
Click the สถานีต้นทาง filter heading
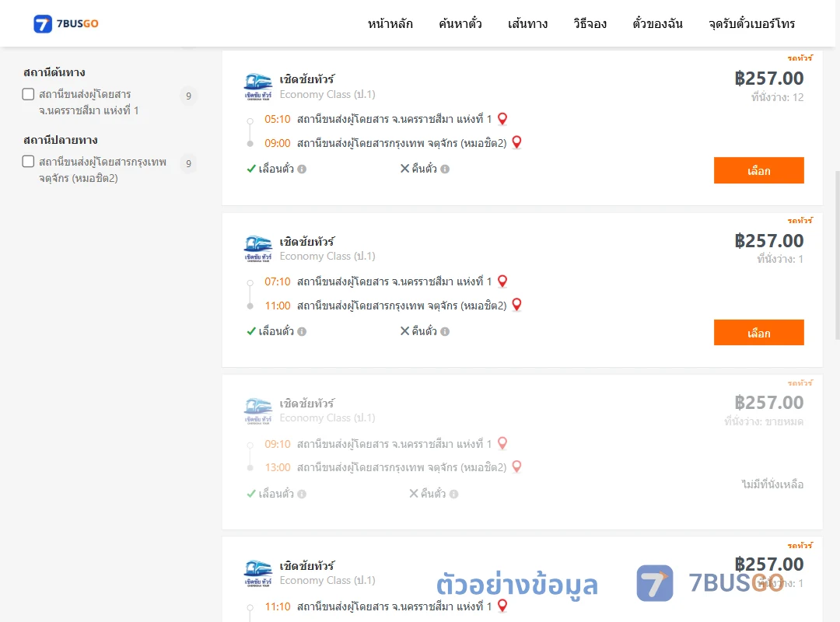[54, 72]
